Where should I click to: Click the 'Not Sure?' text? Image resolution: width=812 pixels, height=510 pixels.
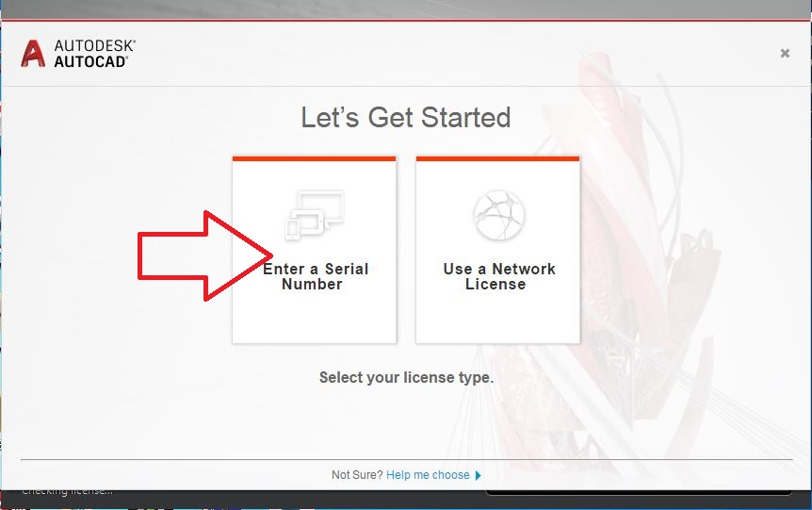[x=357, y=475]
